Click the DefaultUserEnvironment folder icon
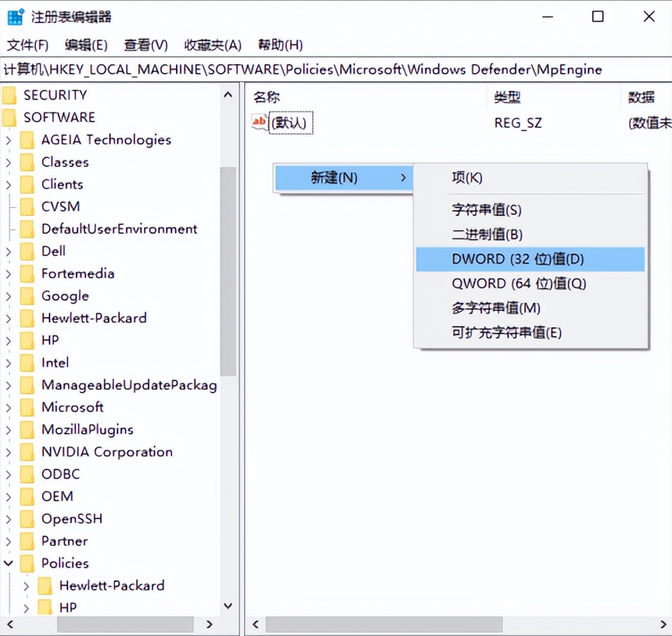 pos(27,229)
